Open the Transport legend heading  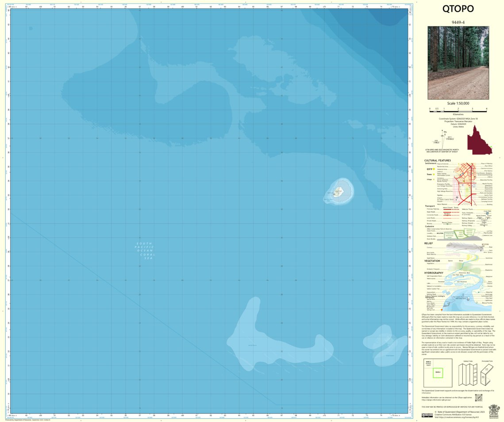click(x=430, y=206)
